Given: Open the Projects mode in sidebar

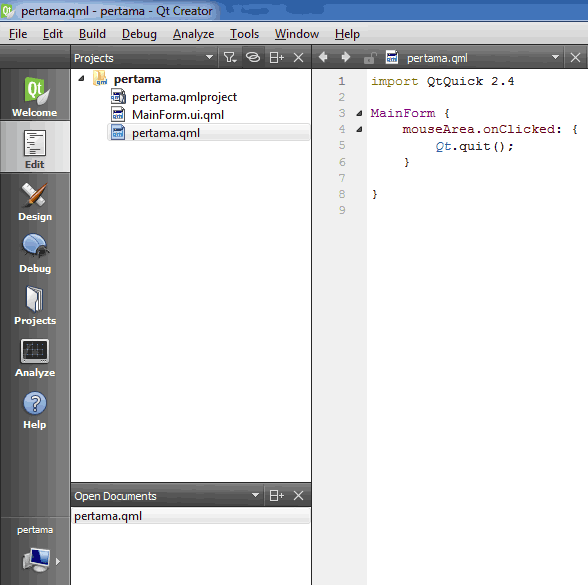Looking at the screenshot, I should click(x=34, y=305).
